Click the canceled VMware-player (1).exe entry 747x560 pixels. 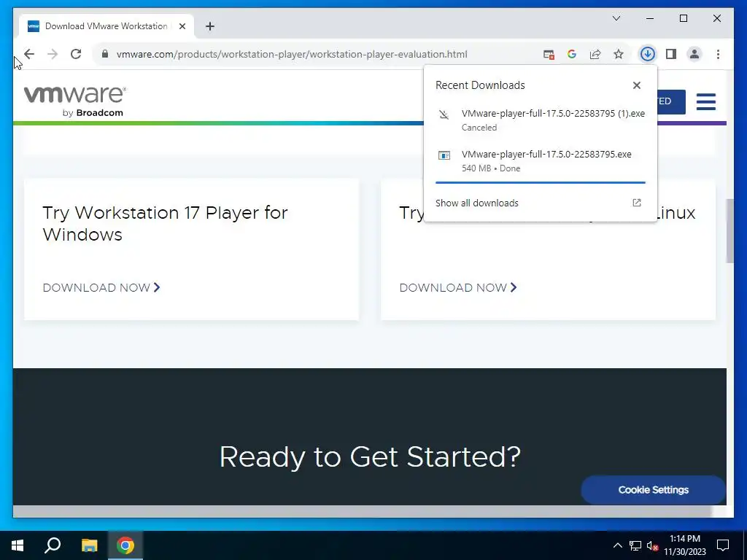[x=541, y=120]
